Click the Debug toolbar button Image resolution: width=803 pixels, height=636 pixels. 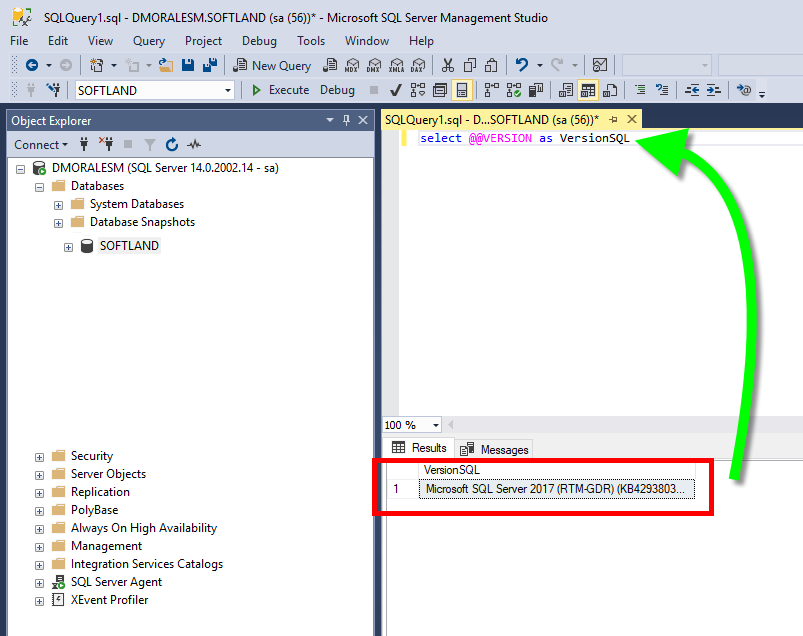(337, 91)
